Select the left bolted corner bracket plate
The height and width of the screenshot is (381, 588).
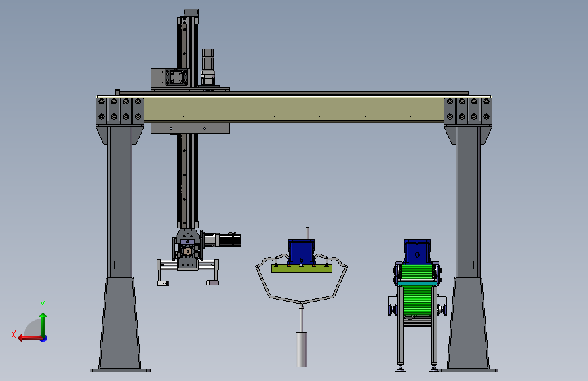[x=120, y=110]
